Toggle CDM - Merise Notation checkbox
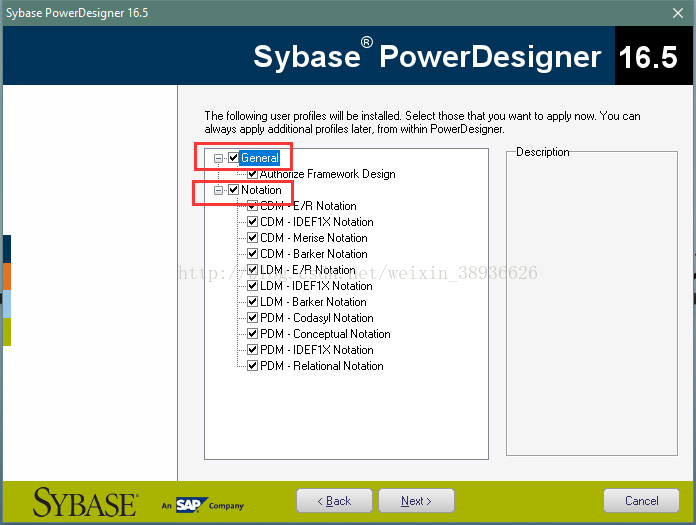This screenshot has width=696, height=525. pyautogui.click(x=253, y=237)
